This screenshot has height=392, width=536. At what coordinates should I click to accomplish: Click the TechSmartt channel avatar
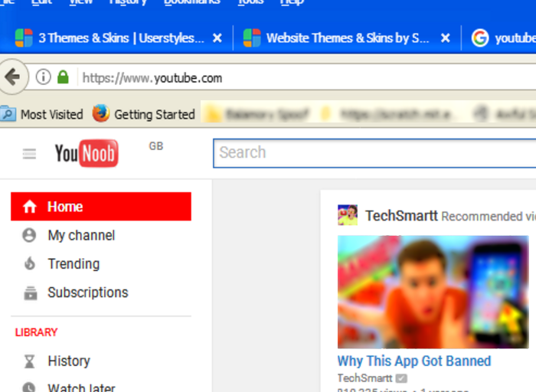point(348,215)
